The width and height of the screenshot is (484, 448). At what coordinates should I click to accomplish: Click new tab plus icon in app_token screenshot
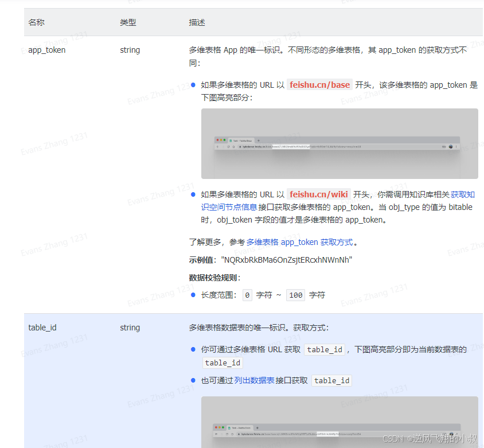pos(258,140)
